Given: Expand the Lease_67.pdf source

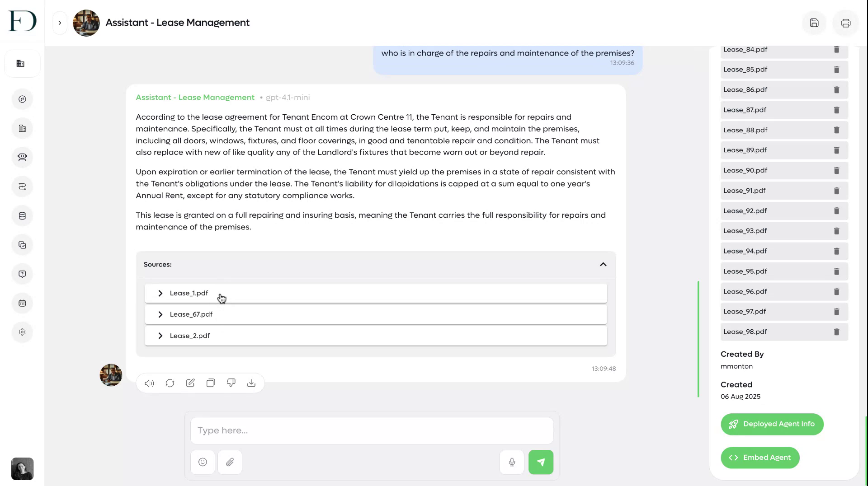Looking at the screenshot, I should tap(376, 315).
